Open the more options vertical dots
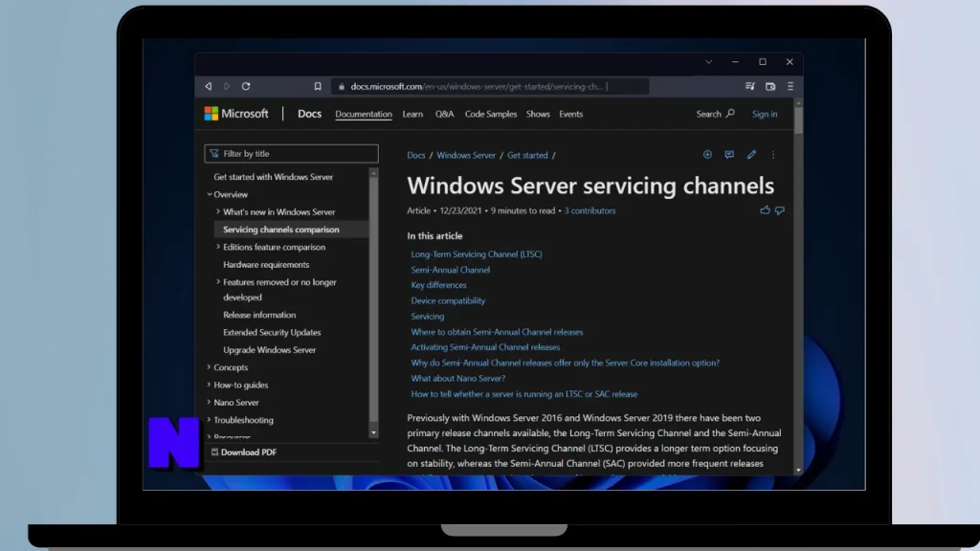Viewport: 980px width, 551px height. [x=773, y=154]
